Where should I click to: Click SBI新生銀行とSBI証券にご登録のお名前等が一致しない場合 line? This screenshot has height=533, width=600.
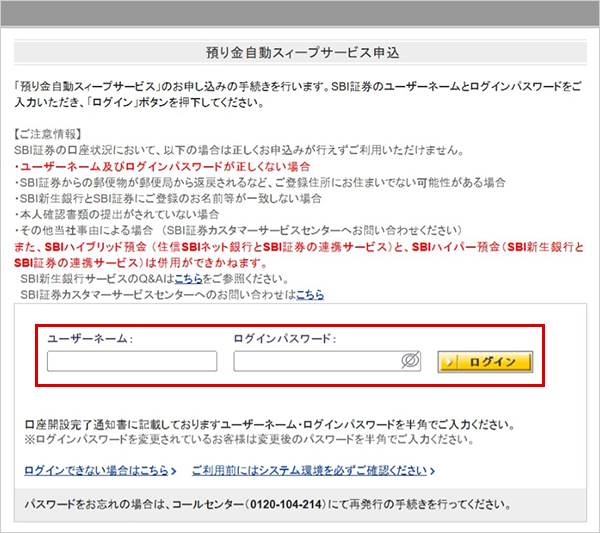tap(168, 198)
